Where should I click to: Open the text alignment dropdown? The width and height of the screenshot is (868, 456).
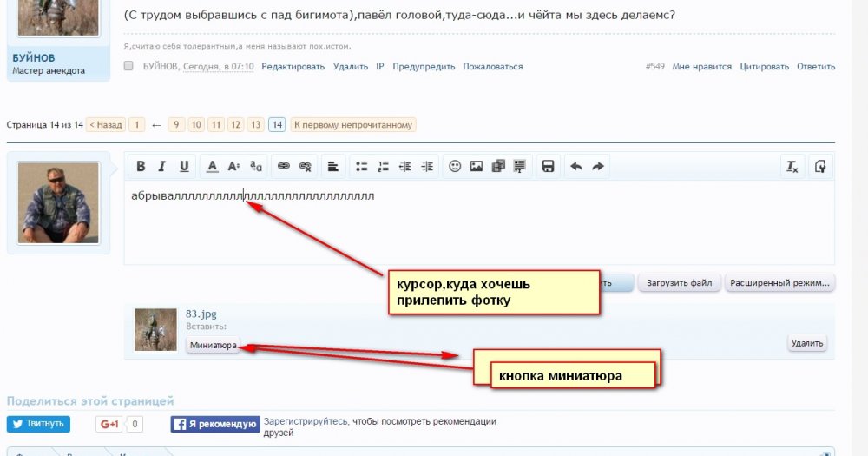pyautogui.click(x=333, y=167)
